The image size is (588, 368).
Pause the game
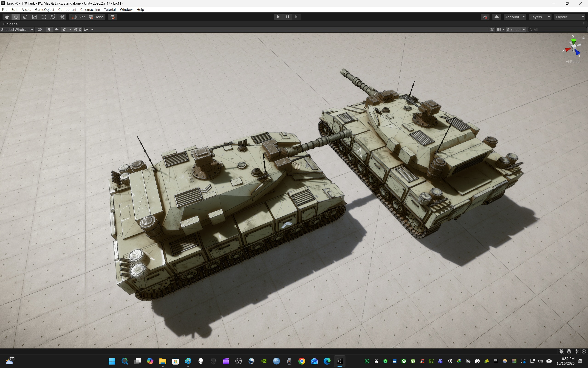tap(287, 17)
